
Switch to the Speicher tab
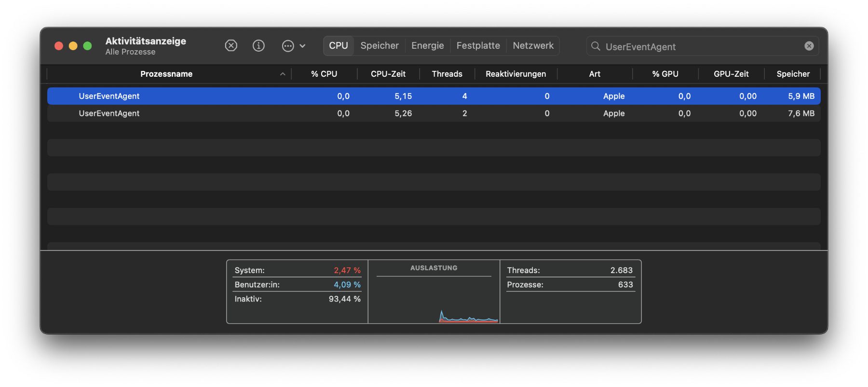[x=380, y=46]
